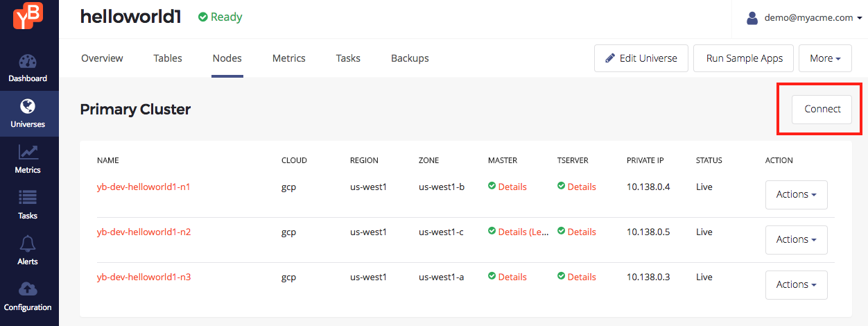
Task: Select the Nodes tab
Action: click(227, 58)
